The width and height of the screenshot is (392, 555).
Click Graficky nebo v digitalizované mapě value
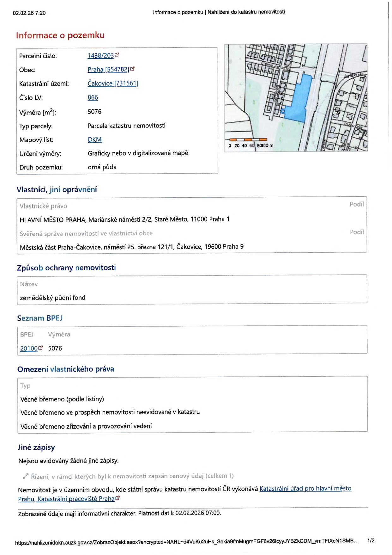click(138, 153)
